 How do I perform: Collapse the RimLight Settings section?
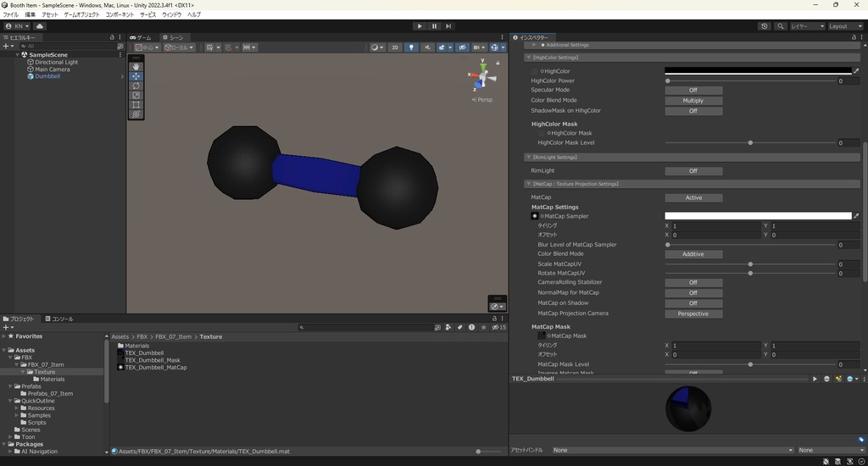pos(529,158)
